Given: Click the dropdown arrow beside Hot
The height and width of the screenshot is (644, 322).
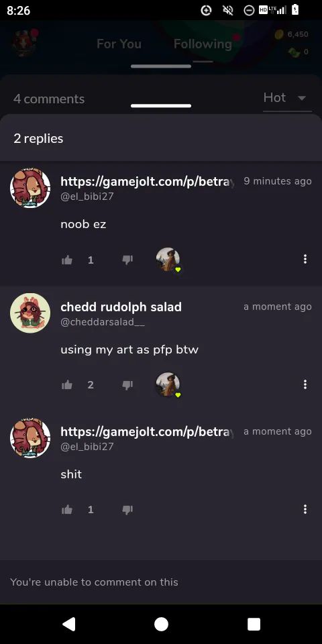Looking at the screenshot, I should pyautogui.click(x=302, y=98).
